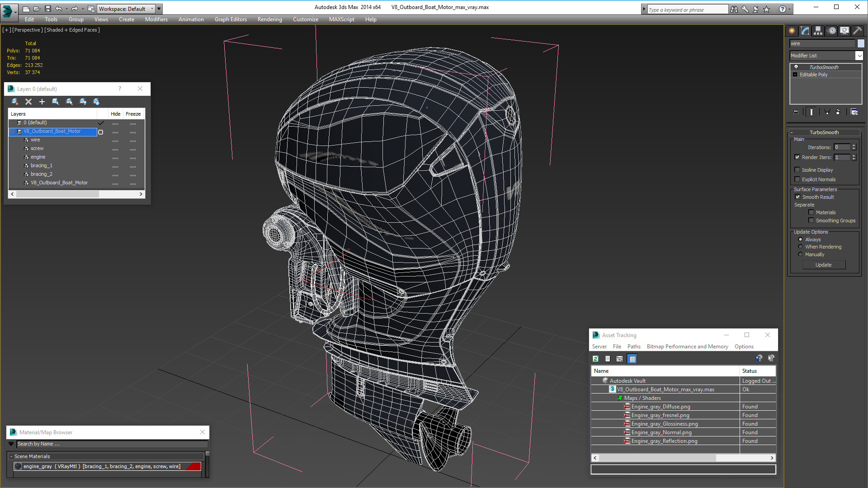The height and width of the screenshot is (488, 868).
Task: Toggle Smooth Result checkbox
Action: tap(798, 197)
